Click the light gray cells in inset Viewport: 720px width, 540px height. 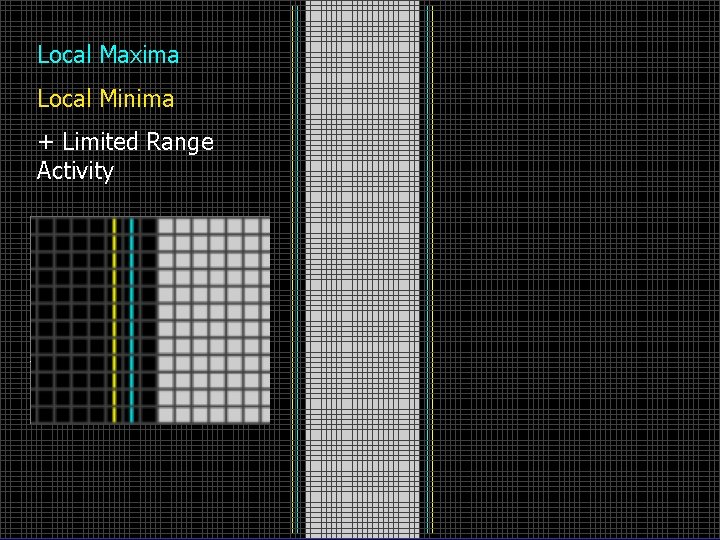tap(214, 320)
